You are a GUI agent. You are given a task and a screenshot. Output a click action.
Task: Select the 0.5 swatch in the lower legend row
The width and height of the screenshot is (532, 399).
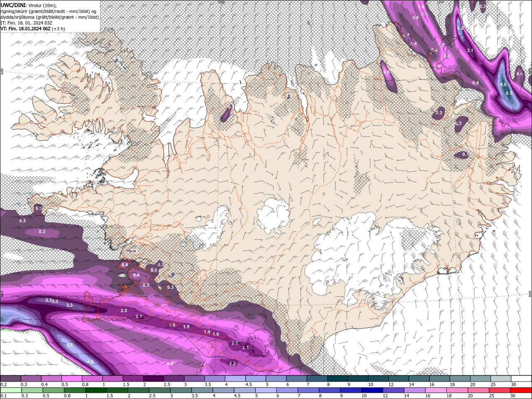click(x=54, y=390)
